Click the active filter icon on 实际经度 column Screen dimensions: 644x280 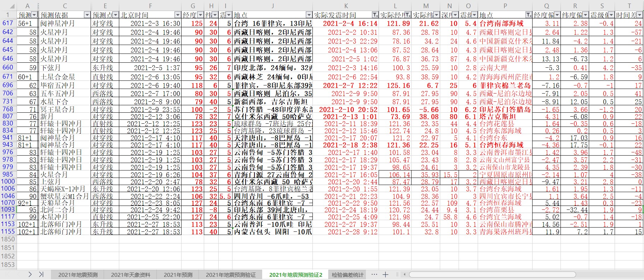pyautogui.click(x=407, y=15)
